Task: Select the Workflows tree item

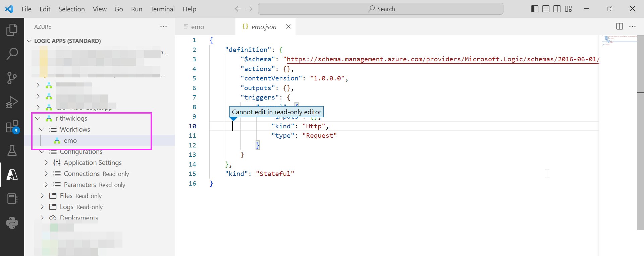Action: (100, 129)
